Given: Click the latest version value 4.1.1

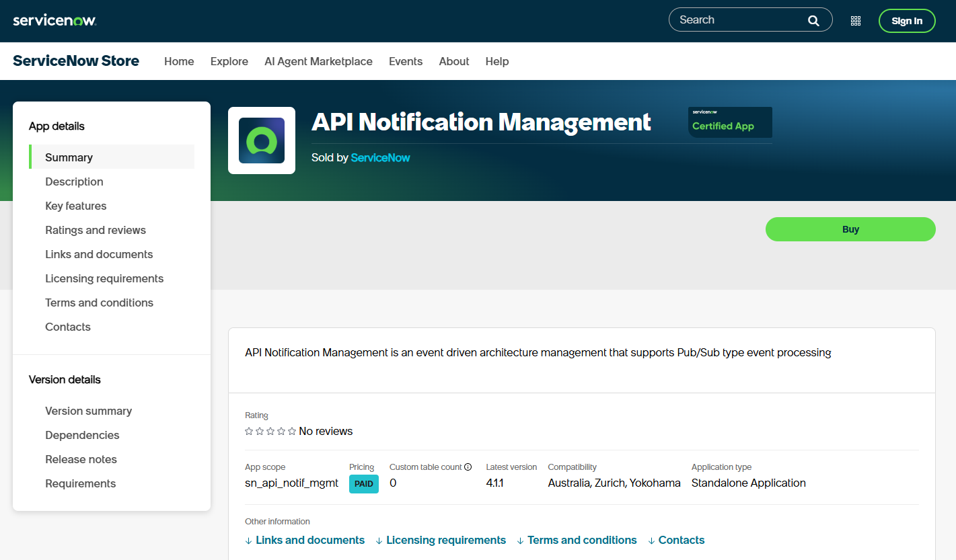Looking at the screenshot, I should click(x=495, y=483).
